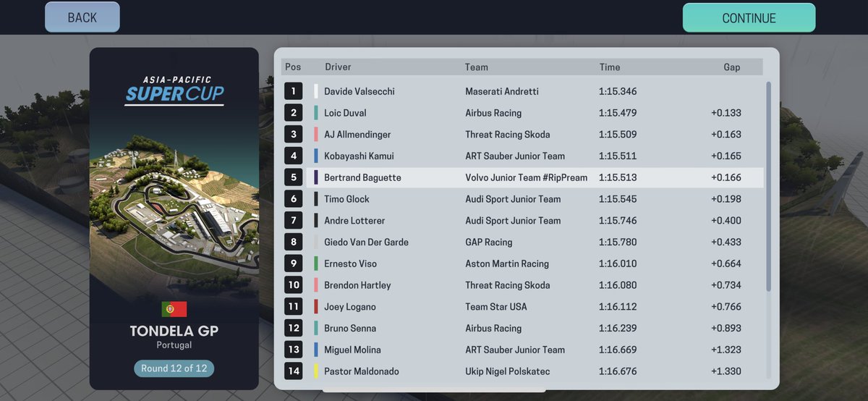Click the lap time 1:15.545
868x401 pixels.
click(x=618, y=199)
